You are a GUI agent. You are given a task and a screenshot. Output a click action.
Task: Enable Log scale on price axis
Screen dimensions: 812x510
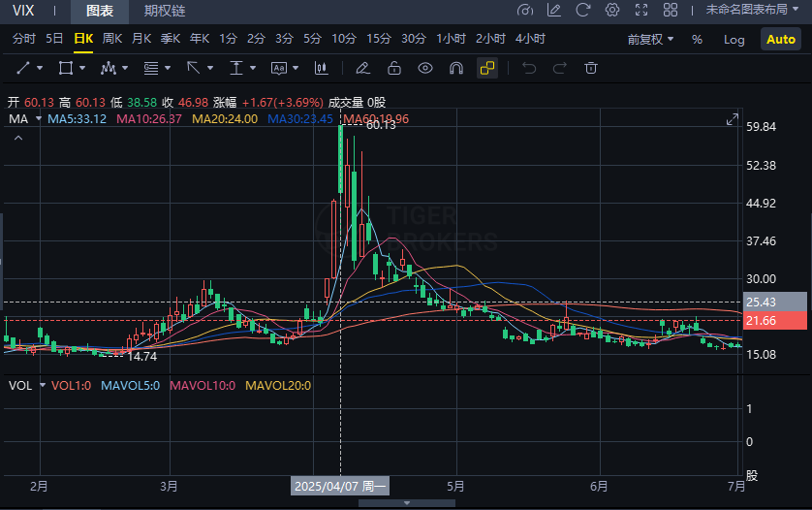pos(734,40)
